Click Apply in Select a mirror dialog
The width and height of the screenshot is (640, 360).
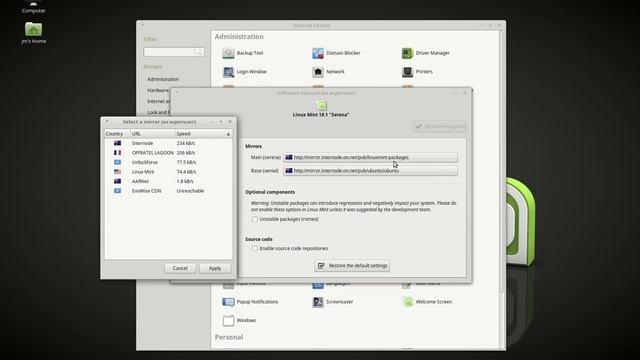[x=215, y=268]
